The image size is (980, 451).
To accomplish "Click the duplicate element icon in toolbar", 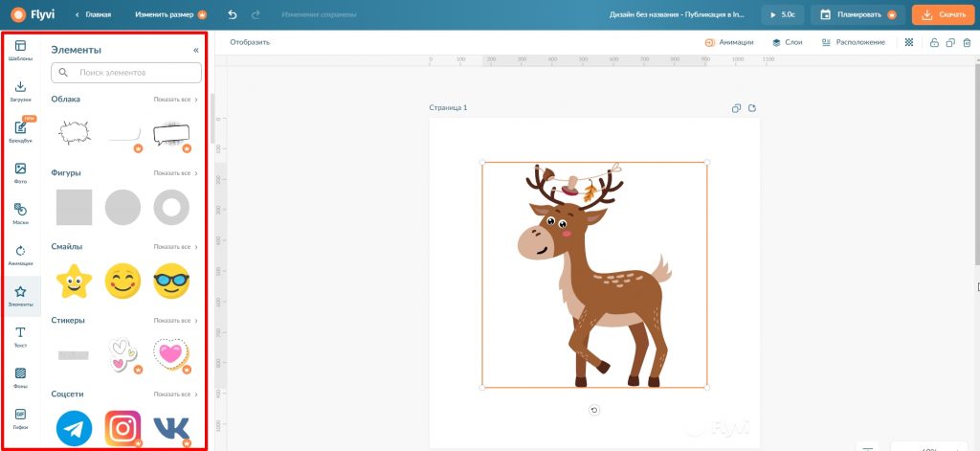I will click(950, 42).
